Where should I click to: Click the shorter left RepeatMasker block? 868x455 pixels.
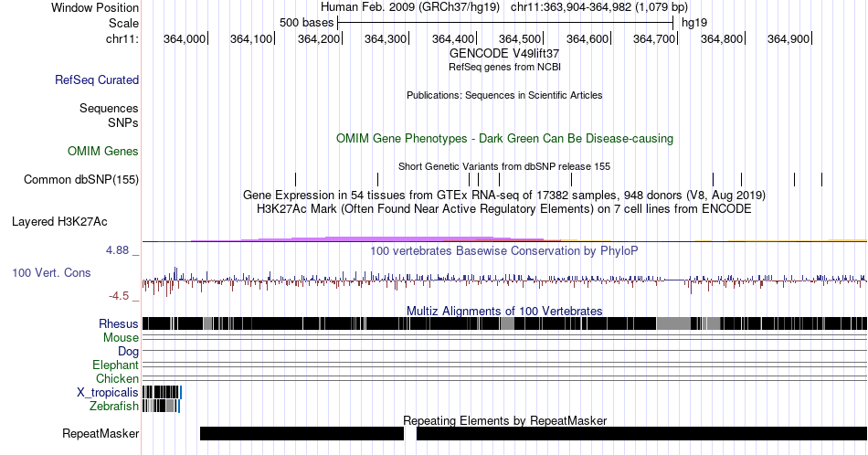[x=302, y=433]
